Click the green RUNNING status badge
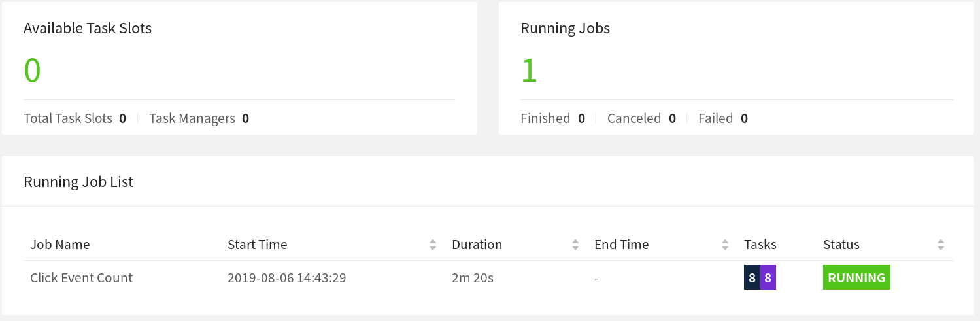Viewport: 980px width, 321px height. (x=856, y=278)
